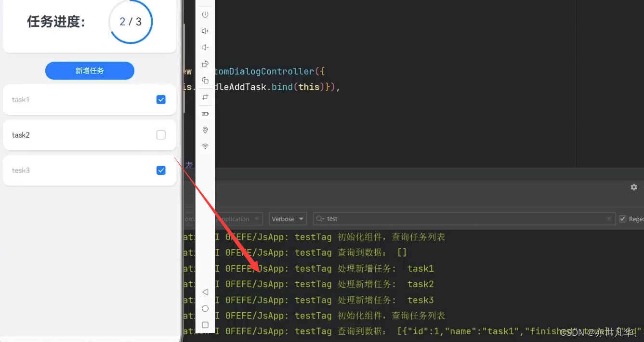The width and height of the screenshot is (644, 342).
Task: Open the Verbose log level dropdown
Action: [x=288, y=219]
